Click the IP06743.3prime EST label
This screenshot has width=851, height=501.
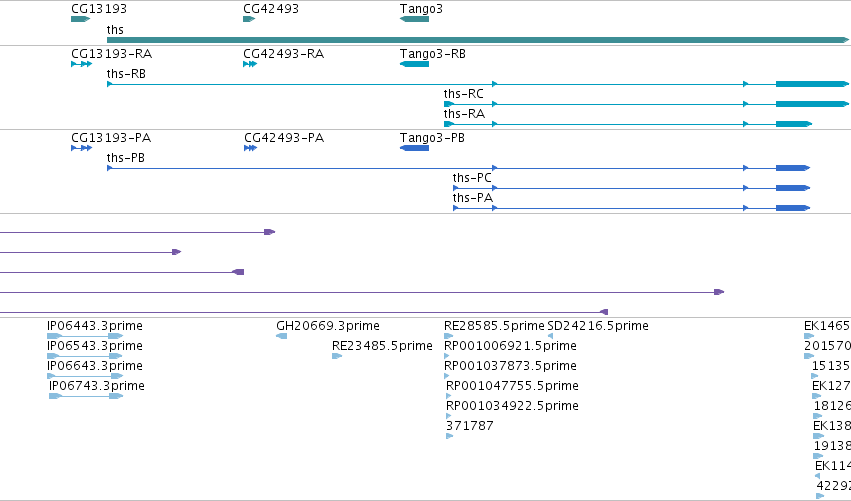97,386
